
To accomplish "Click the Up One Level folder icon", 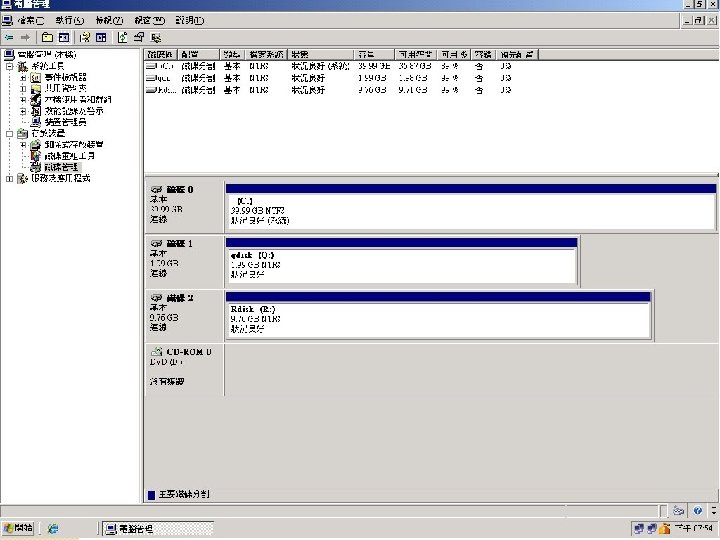I will [47, 37].
